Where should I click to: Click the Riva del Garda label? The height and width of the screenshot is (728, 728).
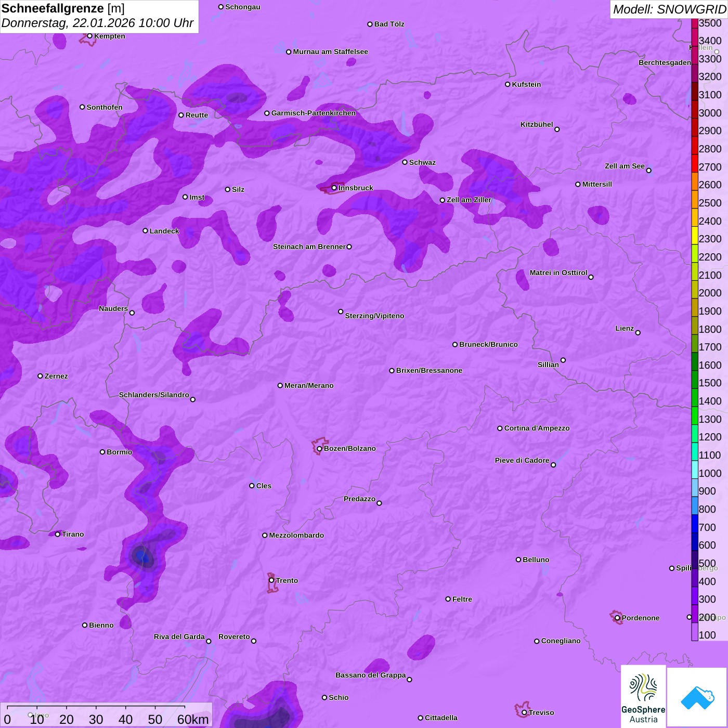coord(179,636)
